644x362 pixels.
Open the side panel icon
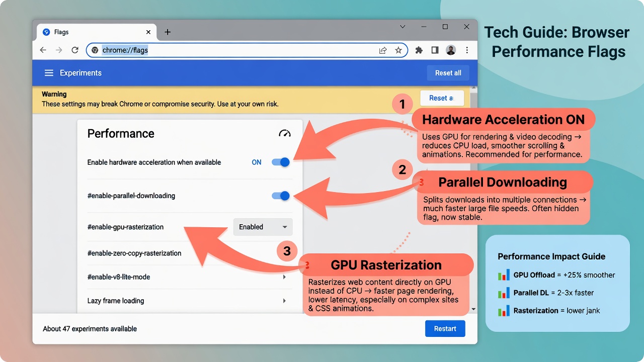coord(435,50)
